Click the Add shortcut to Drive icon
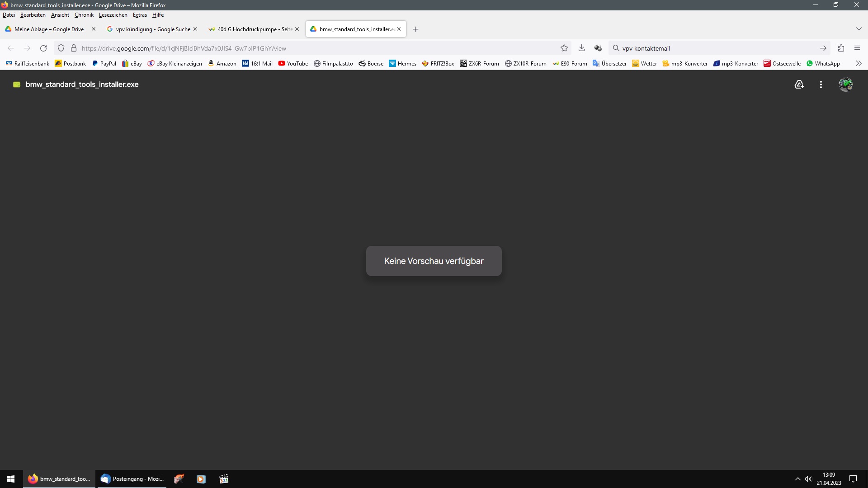868x488 pixels. pyautogui.click(x=799, y=84)
